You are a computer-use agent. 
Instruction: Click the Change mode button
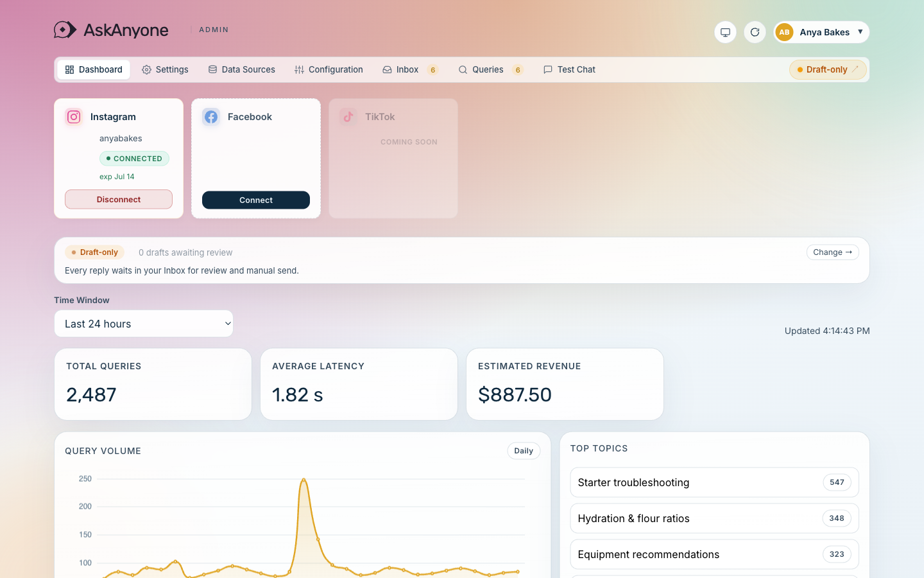tap(832, 252)
